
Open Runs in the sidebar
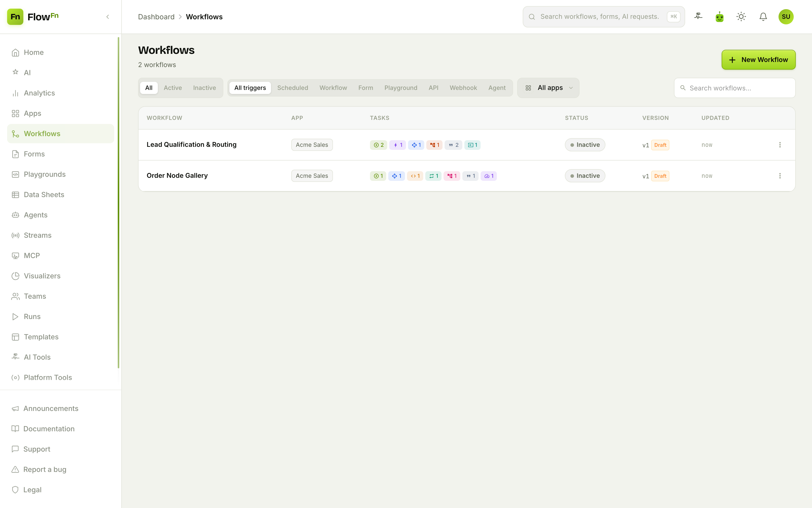click(60, 316)
